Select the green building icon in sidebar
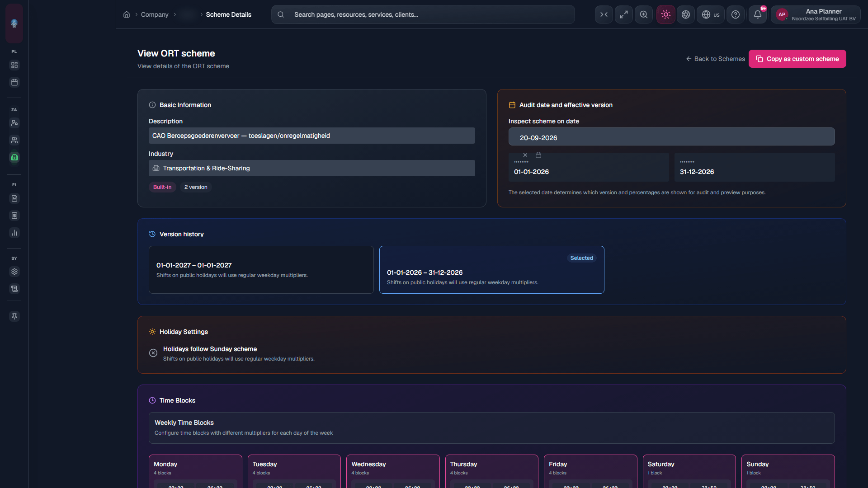Viewport: 868px width, 488px height. (14, 157)
